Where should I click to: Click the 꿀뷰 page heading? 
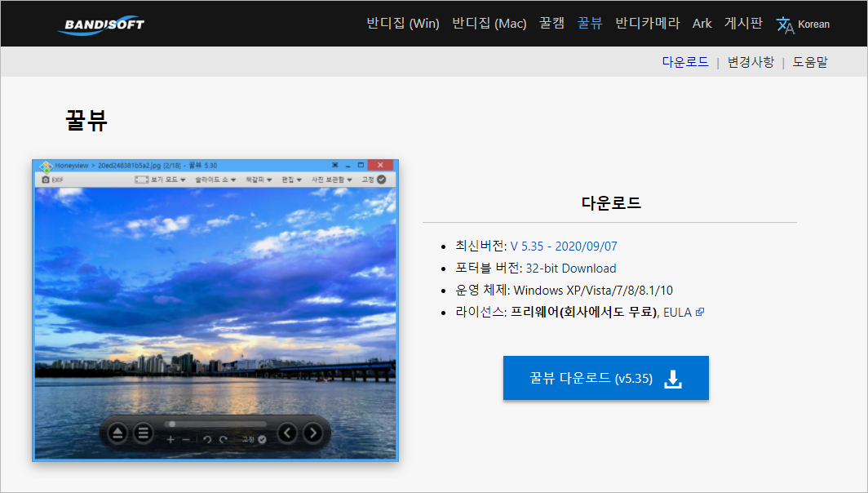[x=86, y=120]
